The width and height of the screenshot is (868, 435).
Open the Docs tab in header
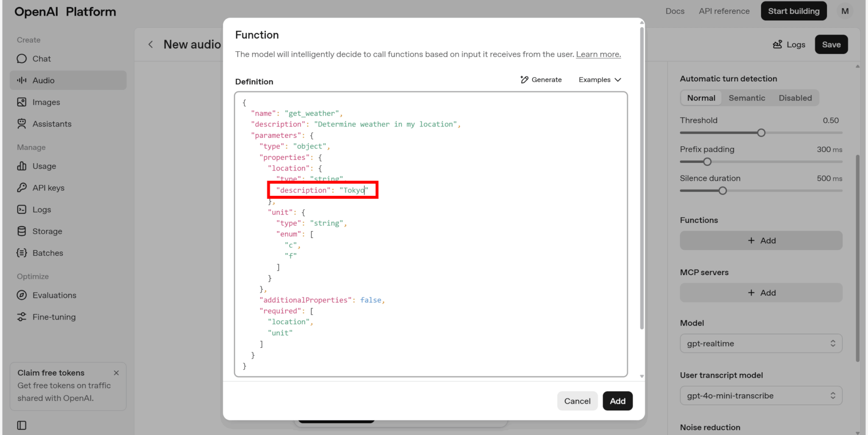click(x=675, y=11)
